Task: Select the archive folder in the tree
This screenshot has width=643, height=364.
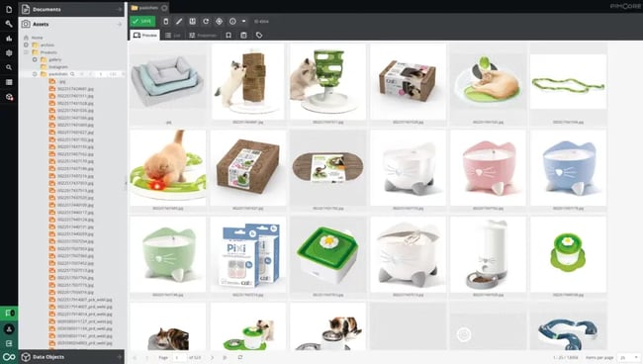Action: tap(47, 45)
